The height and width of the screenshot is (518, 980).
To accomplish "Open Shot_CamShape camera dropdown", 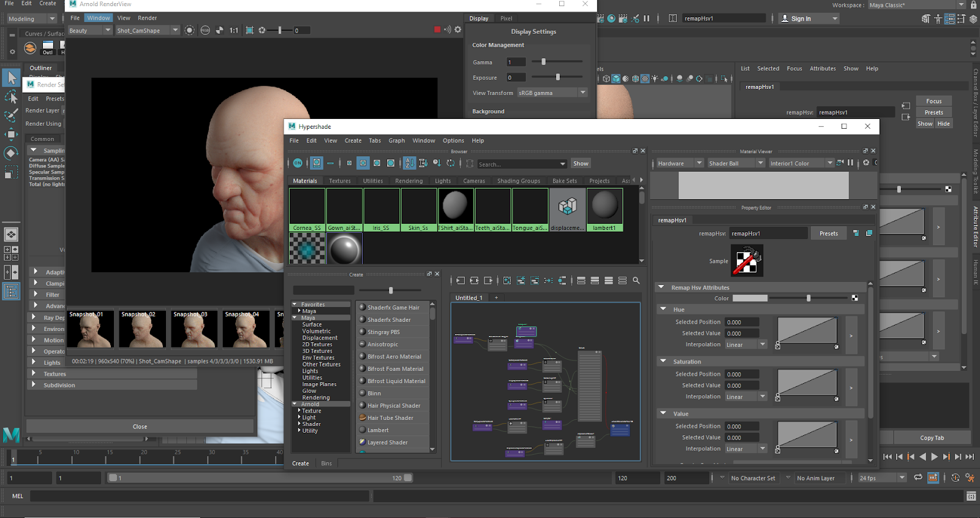I will (x=147, y=30).
